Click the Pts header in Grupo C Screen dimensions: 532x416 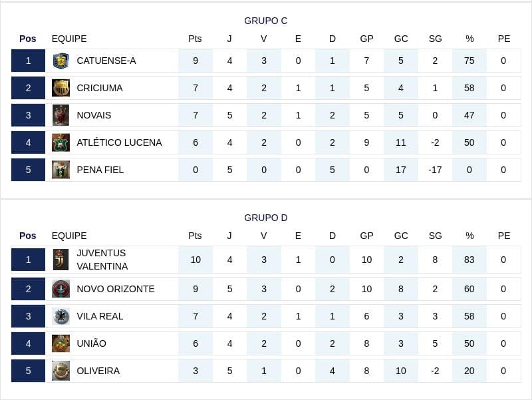click(x=195, y=39)
